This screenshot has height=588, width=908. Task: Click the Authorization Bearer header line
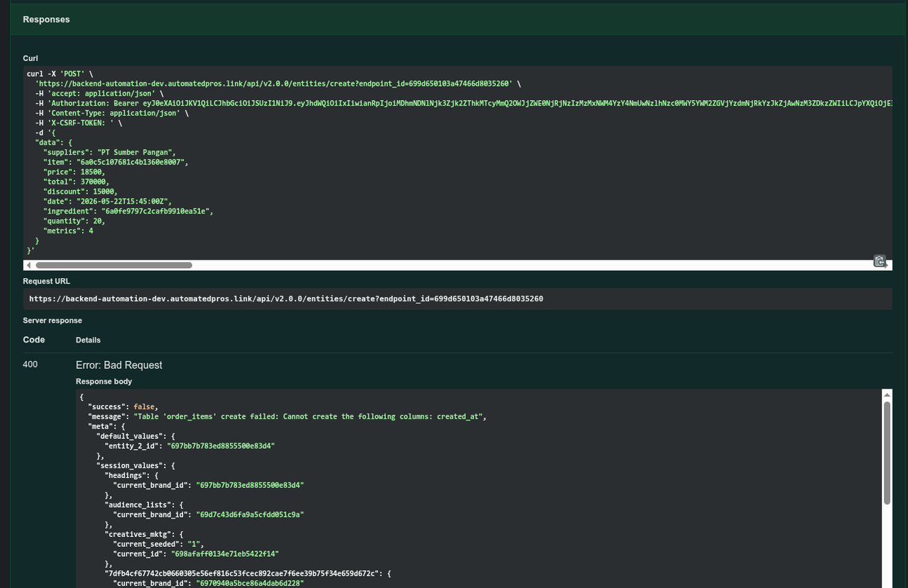[x=463, y=104]
